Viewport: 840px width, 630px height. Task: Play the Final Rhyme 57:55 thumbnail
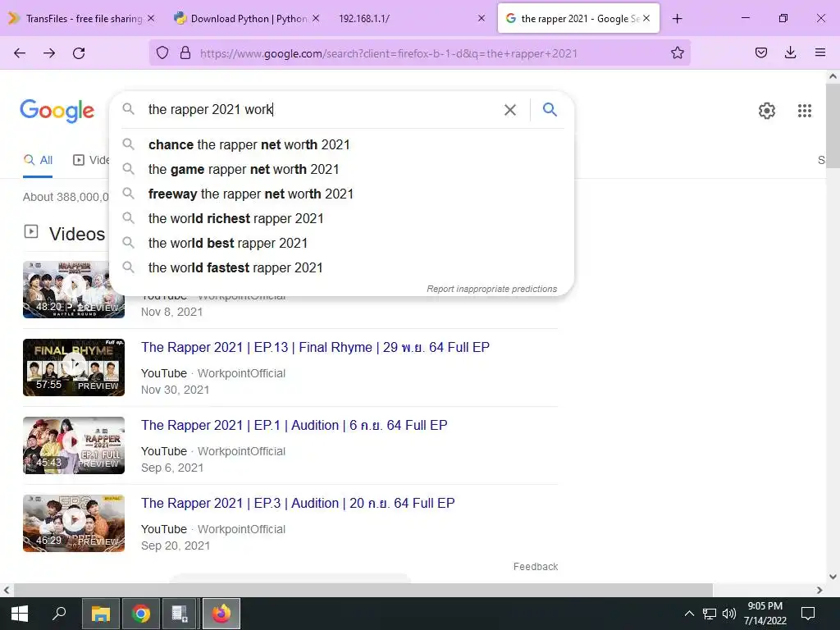pos(73,367)
